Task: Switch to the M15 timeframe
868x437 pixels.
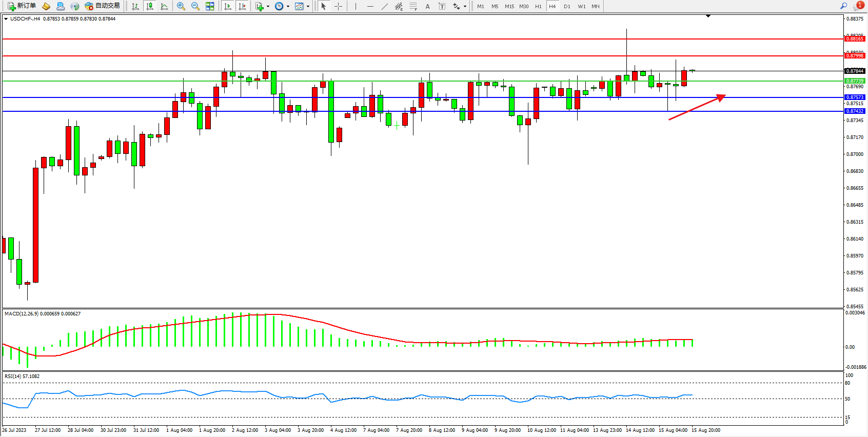Action: click(x=509, y=6)
